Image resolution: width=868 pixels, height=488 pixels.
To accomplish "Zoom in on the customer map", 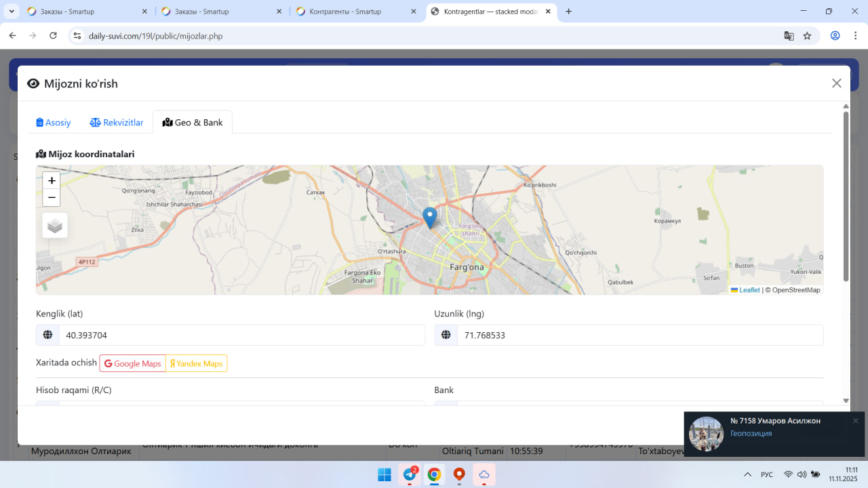I will pyautogui.click(x=52, y=180).
